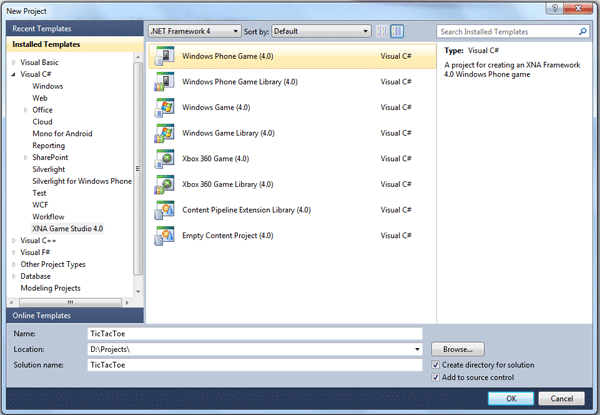
Task: Click "Empty Content Project (4.0)" name text
Action: [x=228, y=235]
